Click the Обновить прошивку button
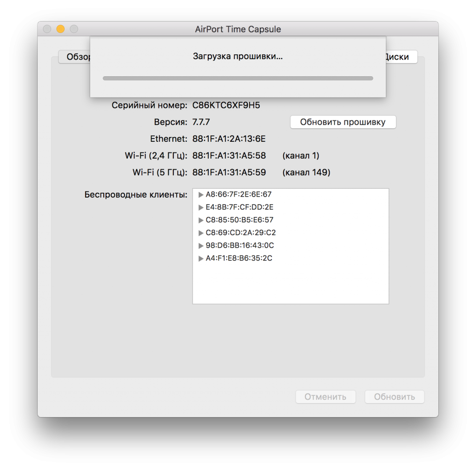 pyautogui.click(x=343, y=122)
